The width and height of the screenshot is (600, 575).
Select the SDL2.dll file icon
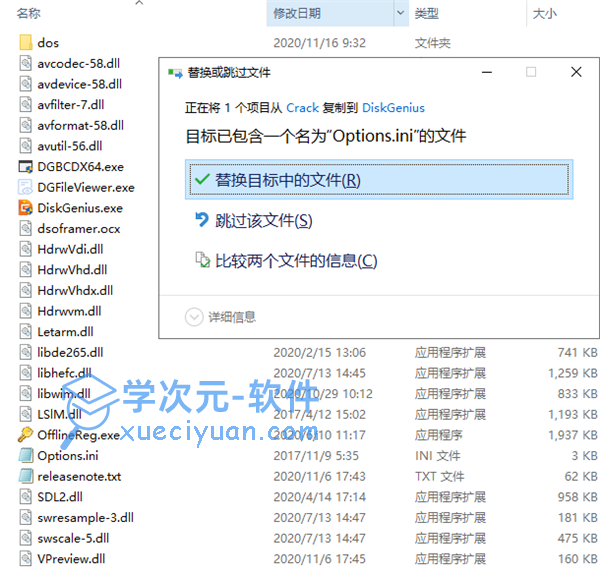coord(26,497)
